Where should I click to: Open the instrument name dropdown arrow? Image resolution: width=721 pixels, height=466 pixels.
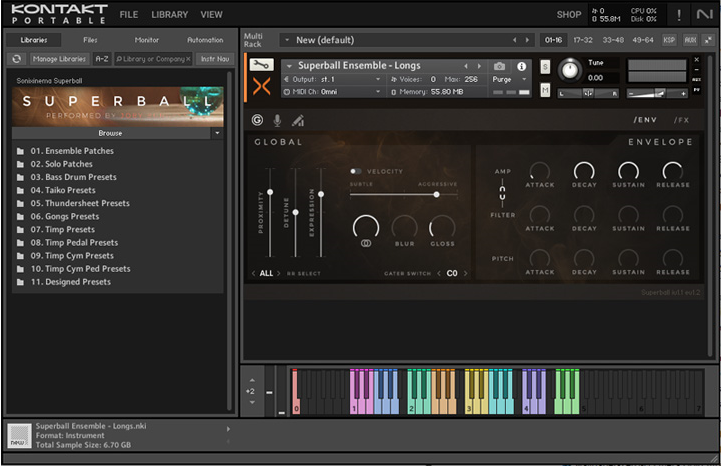coord(289,66)
